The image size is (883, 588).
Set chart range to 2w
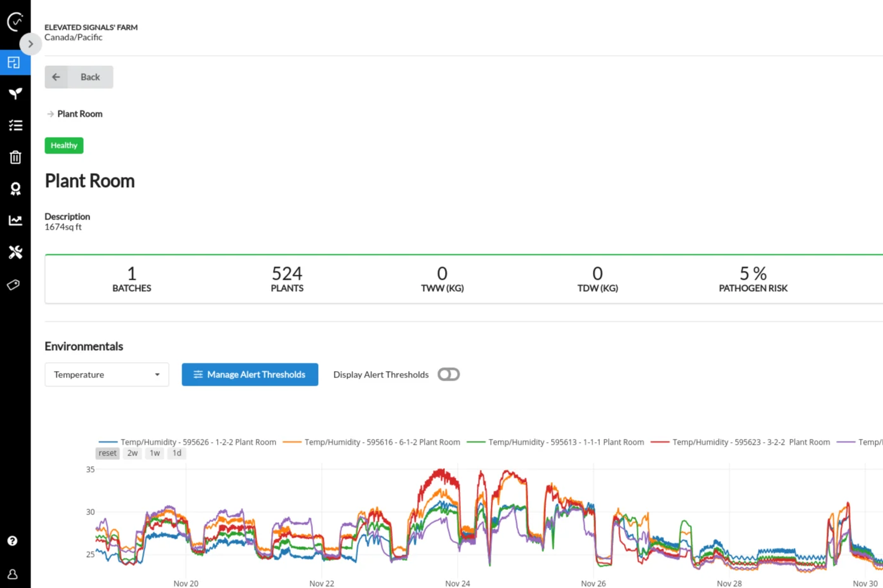tap(132, 453)
